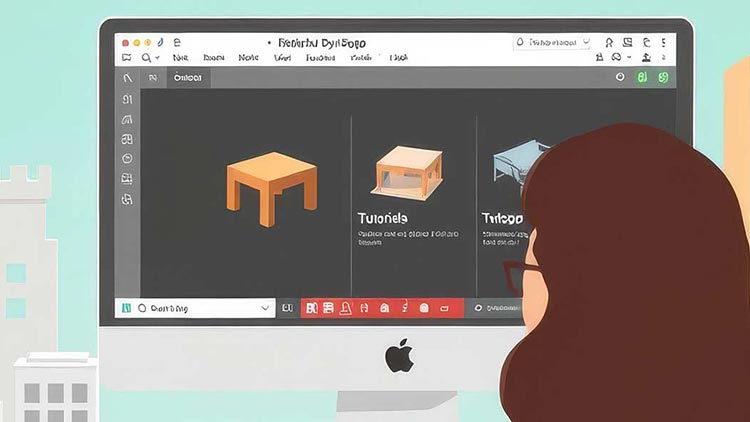
Task: Click the line tool at sidebar top
Action: pos(127,77)
